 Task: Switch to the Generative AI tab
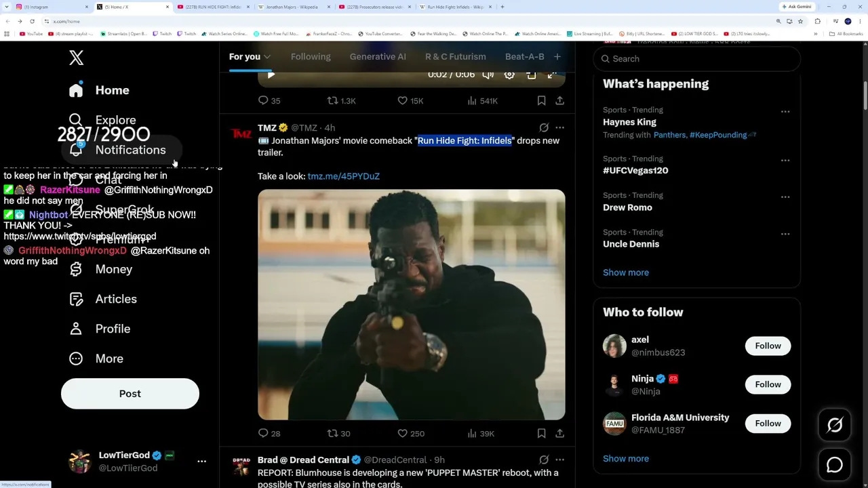[378, 56]
